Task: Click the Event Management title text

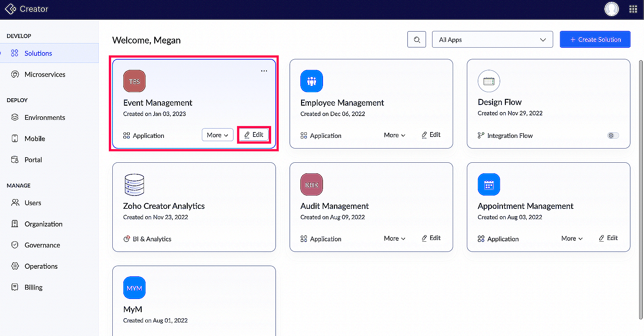Action: click(158, 103)
